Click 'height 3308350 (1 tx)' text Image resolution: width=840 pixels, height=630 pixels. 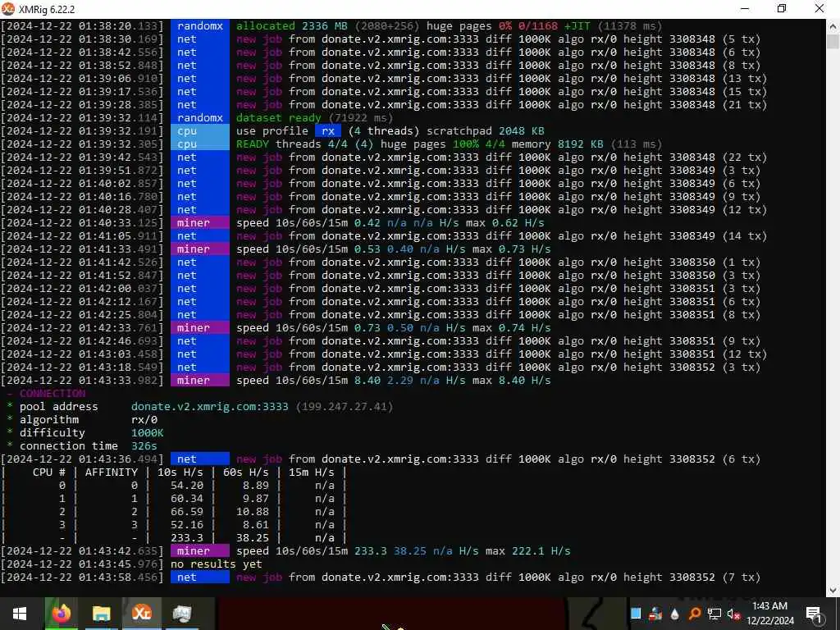pyautogui.click(x=692, y=262)
